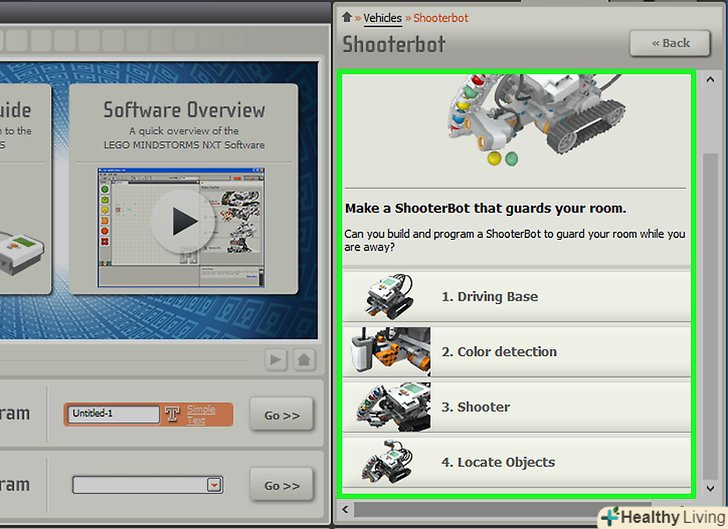Click the Simple Text T icon
The image size is (728, 529).
172,414
